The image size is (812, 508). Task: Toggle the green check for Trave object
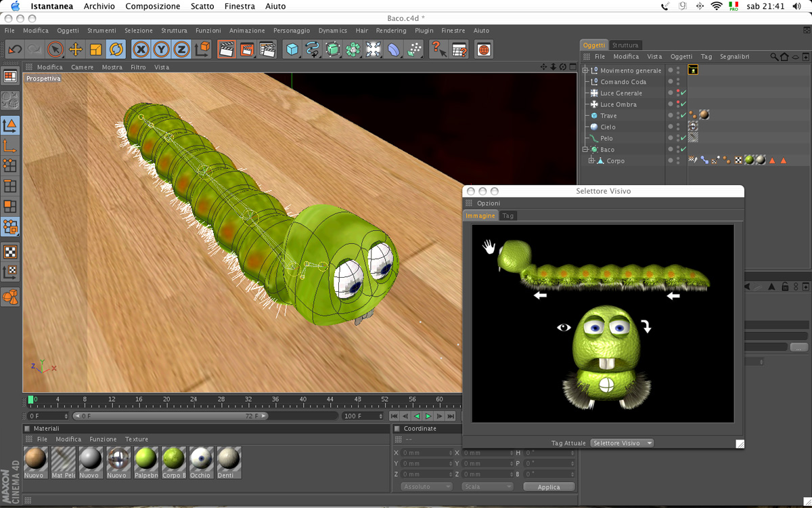[683, 116]
